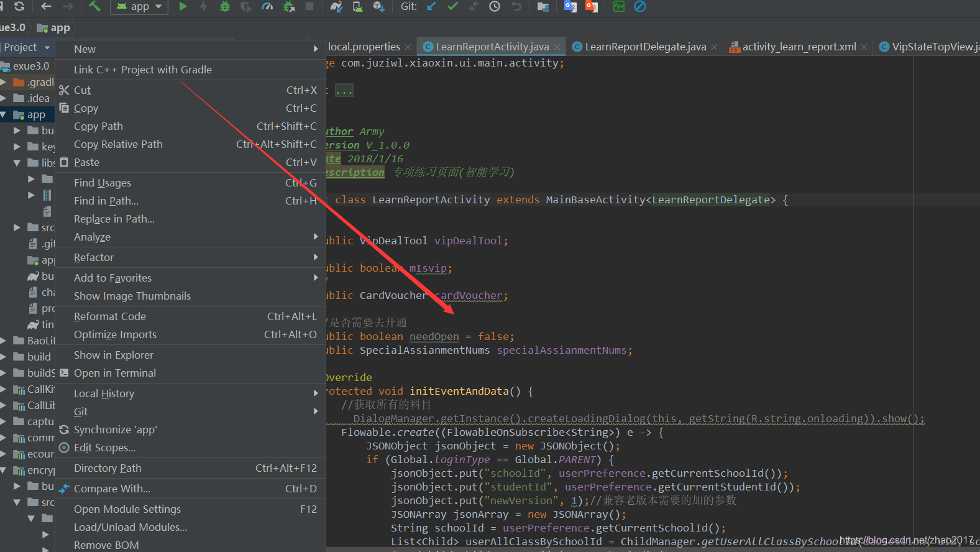This screenshot has height=552, width=980.
Task: Open the Refactor submenu
Action: click(190, 257)
